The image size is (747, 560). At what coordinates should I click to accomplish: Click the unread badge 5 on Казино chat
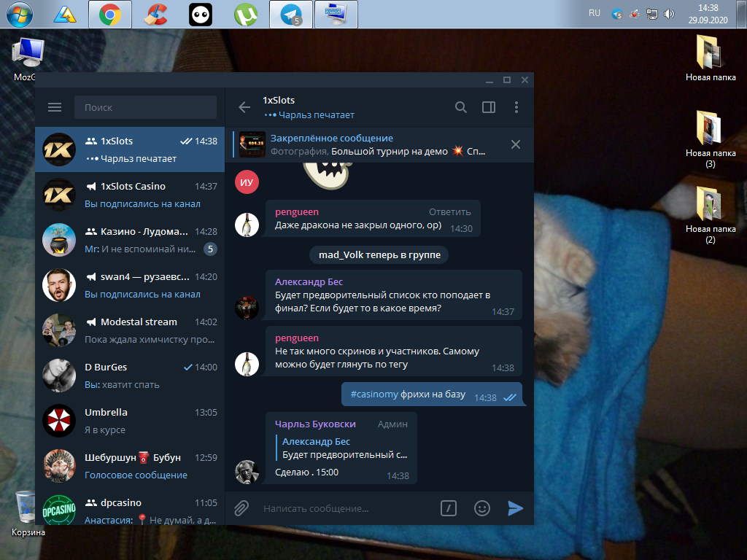coord(210,249)
